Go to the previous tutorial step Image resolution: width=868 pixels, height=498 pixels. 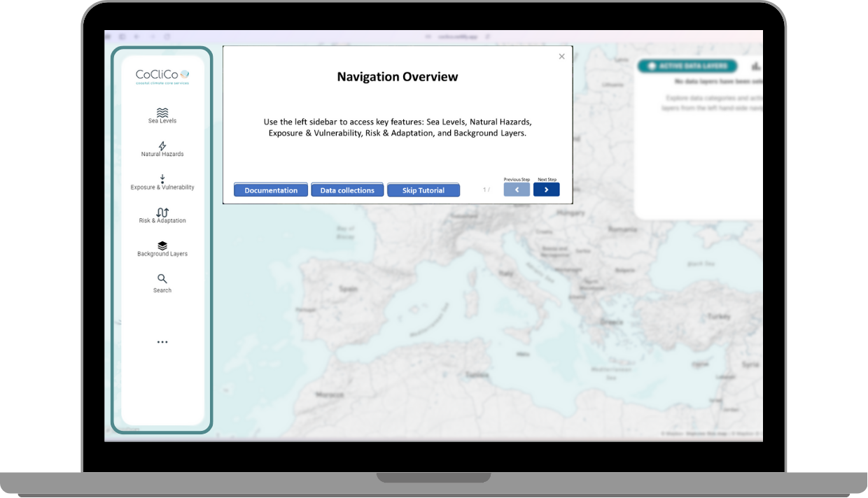point(517,190)
